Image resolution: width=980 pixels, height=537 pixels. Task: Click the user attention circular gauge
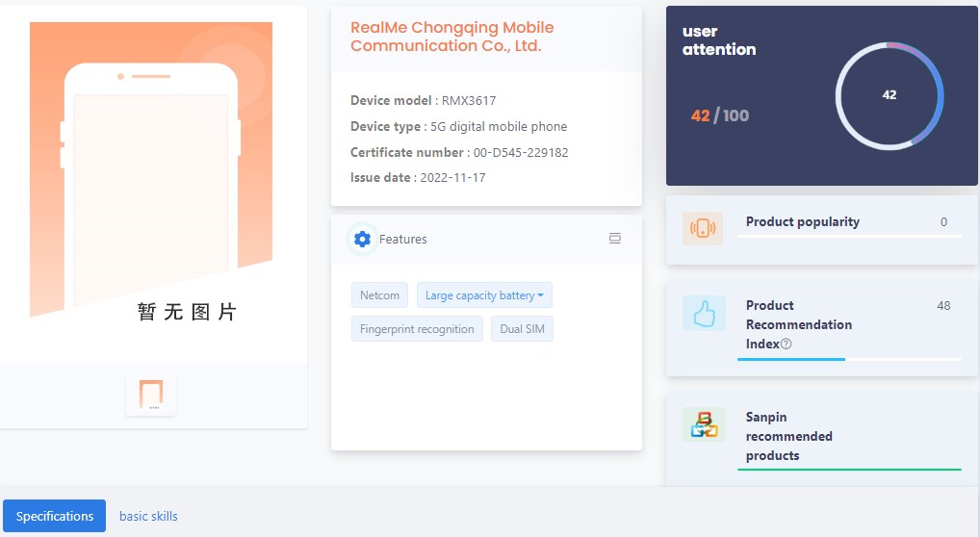(890, 95)
